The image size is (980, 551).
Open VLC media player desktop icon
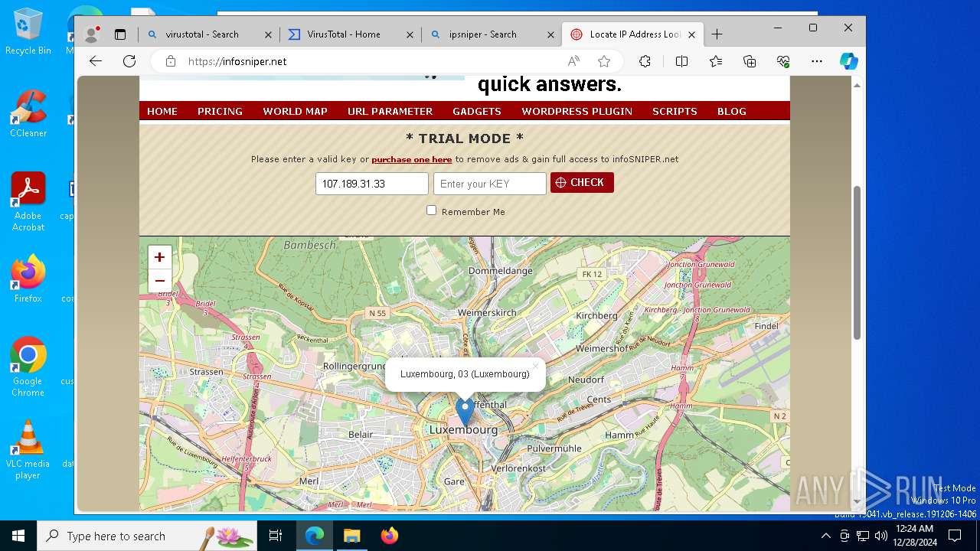pos(28,450)
